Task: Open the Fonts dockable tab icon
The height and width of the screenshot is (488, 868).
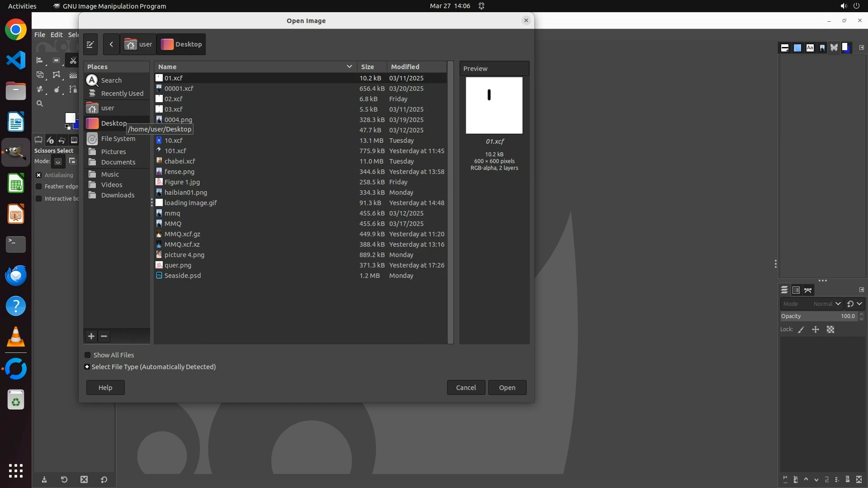Action: coord(810,48)
